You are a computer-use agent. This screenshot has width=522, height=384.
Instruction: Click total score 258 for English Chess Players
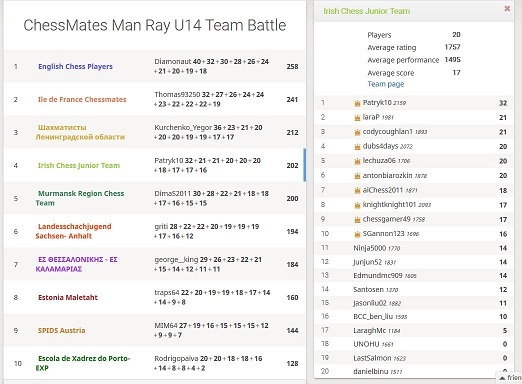[292, 66]
